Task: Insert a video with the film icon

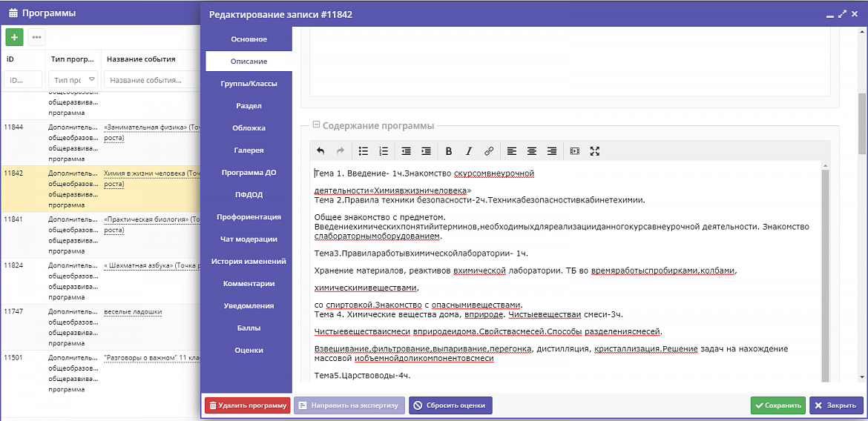Action: point(575,150)
